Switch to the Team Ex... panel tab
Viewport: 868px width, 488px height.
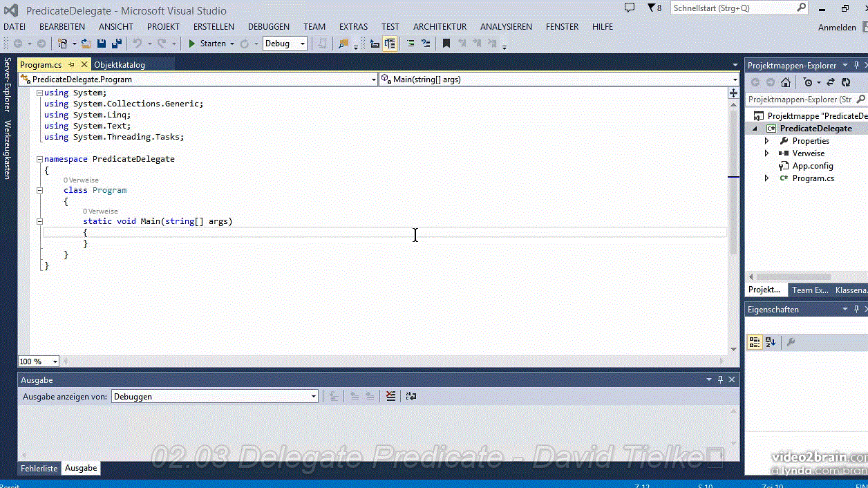[x=810, y=290]
